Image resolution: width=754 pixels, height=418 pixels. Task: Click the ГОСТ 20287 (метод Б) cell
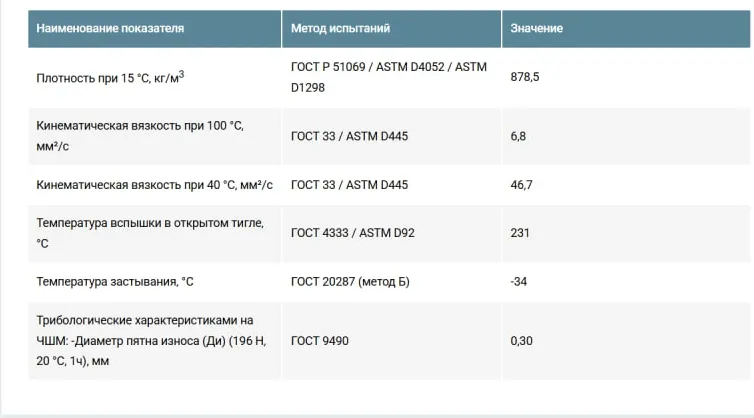coord(350,281)
